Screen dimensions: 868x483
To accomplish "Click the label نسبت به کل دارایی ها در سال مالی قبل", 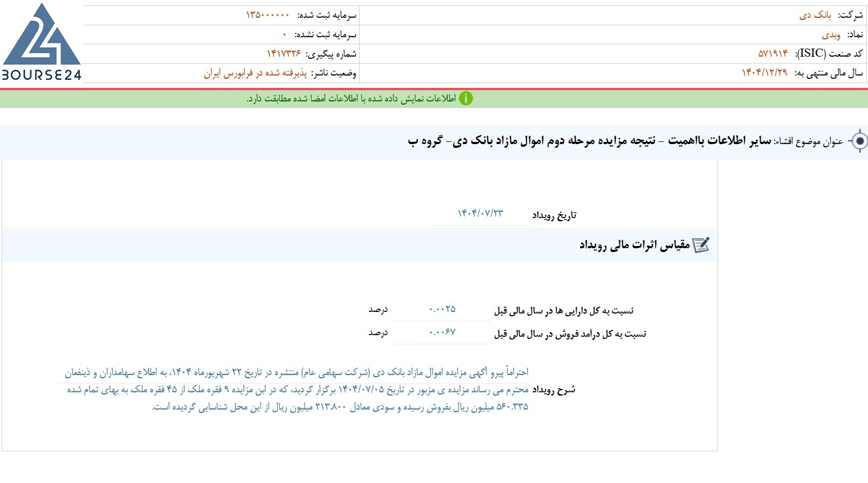I will tap(564, 310).
